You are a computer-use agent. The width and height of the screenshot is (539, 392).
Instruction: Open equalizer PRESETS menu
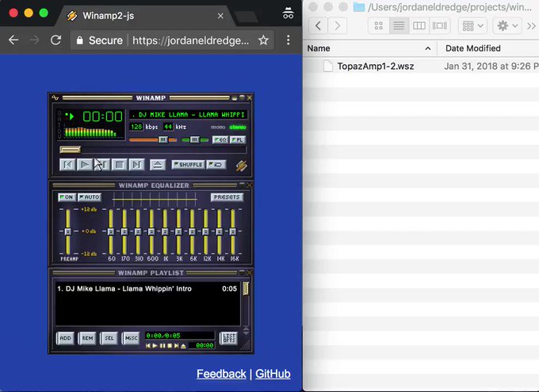(227, 197)
